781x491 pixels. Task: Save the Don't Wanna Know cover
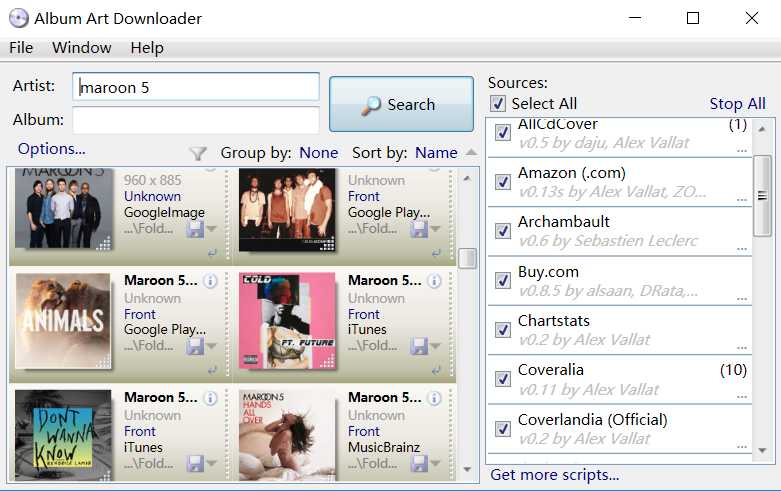(x=195, y=464)
